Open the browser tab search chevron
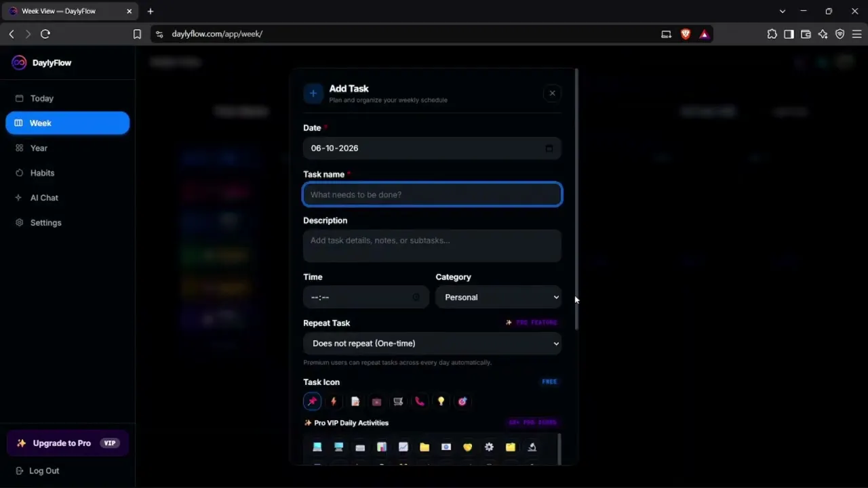Screen dimensions: 868x488 782,12
